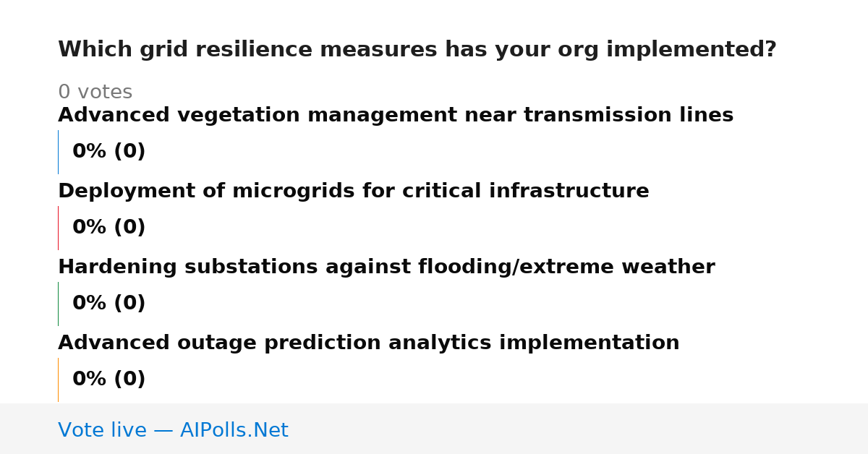Click the 0% (0) under microgrids deployment
868x454 pixels.
[109, 228]
